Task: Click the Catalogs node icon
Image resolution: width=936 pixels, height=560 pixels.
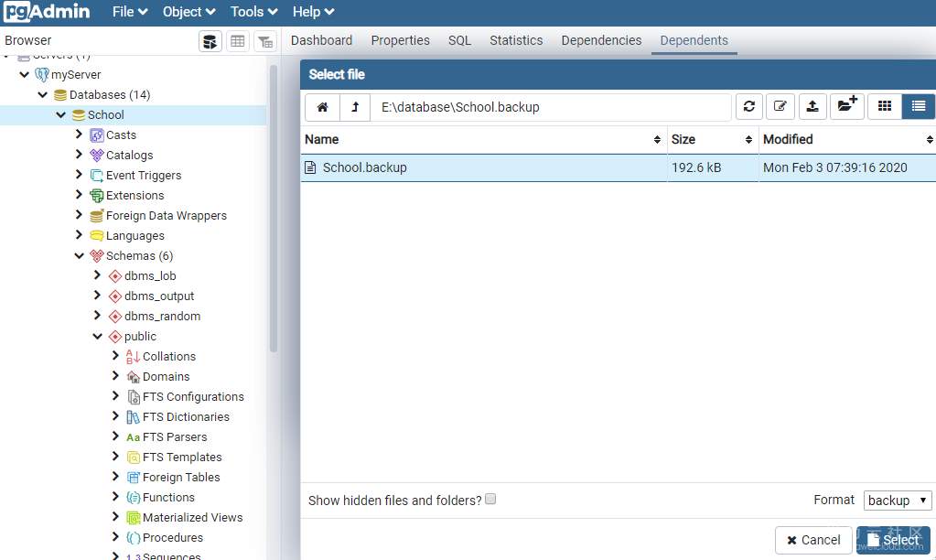Action: click(x=97, y=156)
